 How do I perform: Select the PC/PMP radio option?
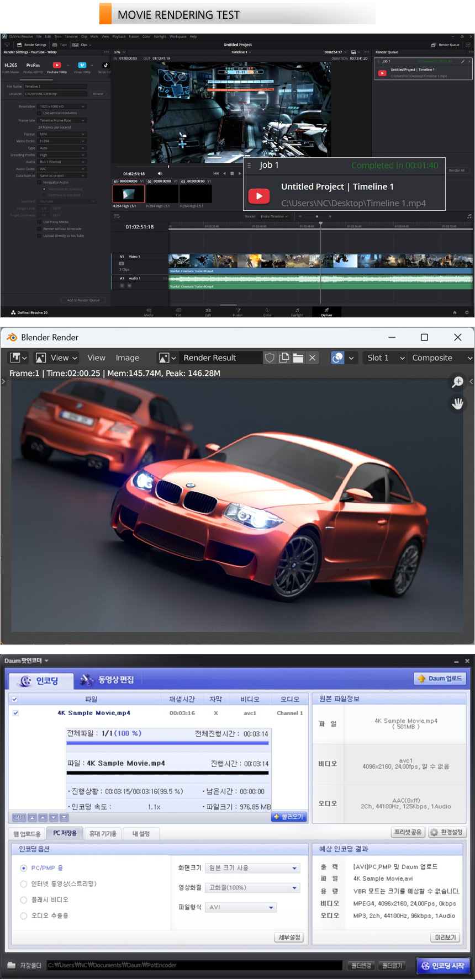pyautogui.click(x=24, y=868)
